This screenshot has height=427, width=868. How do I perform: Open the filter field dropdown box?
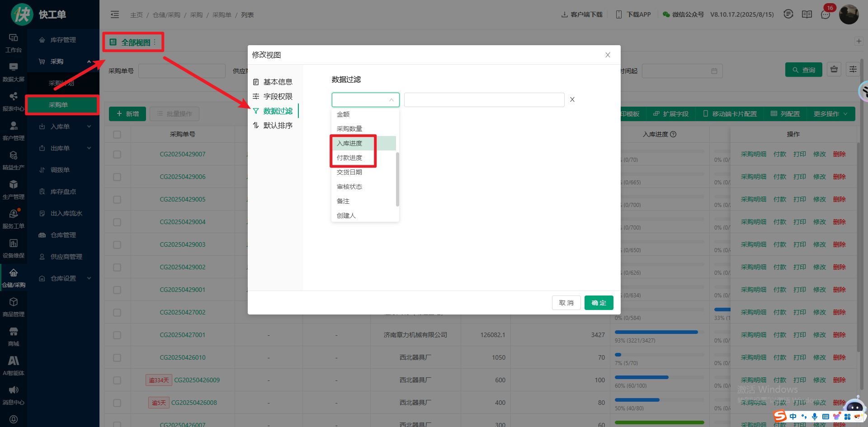point(365,100)
